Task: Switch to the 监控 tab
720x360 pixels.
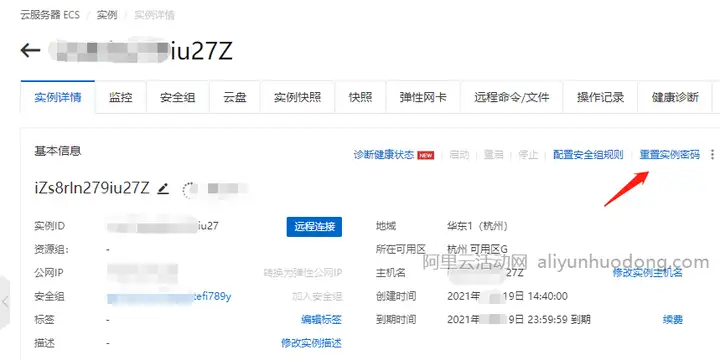Action: point(121,97)
